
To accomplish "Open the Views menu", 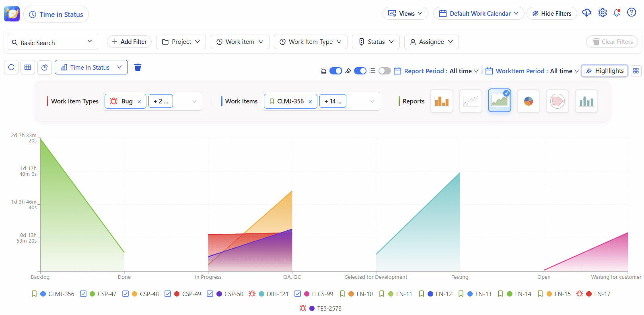I will point(405,13).
